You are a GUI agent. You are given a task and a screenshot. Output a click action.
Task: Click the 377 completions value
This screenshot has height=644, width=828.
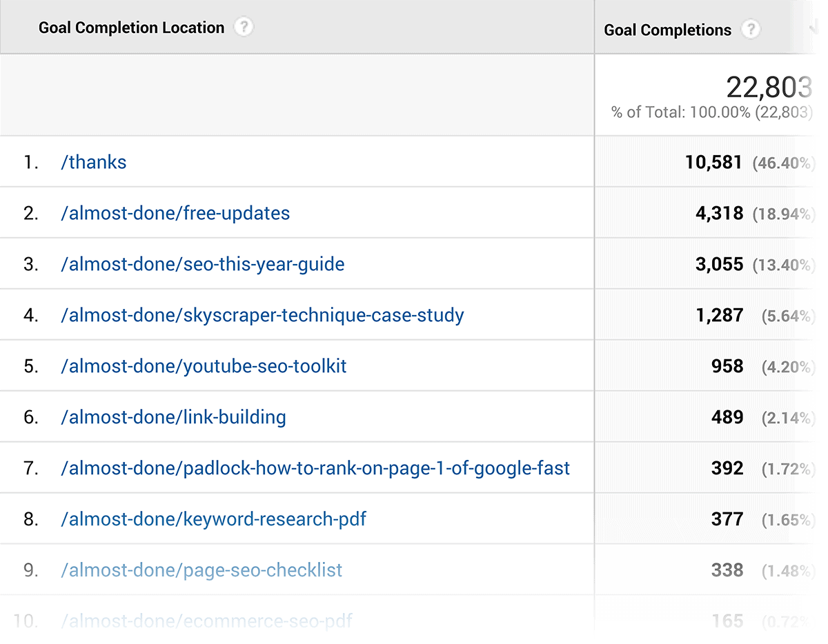tap(727, 519)
